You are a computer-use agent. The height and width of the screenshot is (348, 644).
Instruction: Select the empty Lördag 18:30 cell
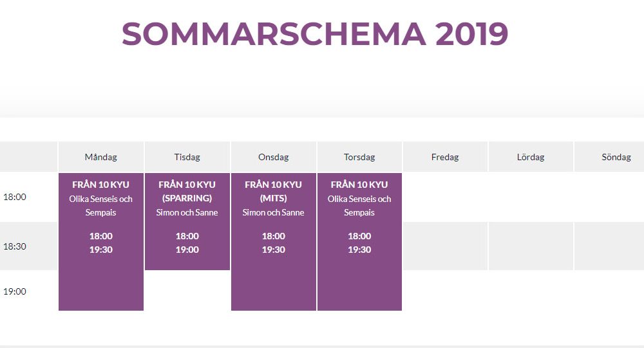click(x=531, y=246)
